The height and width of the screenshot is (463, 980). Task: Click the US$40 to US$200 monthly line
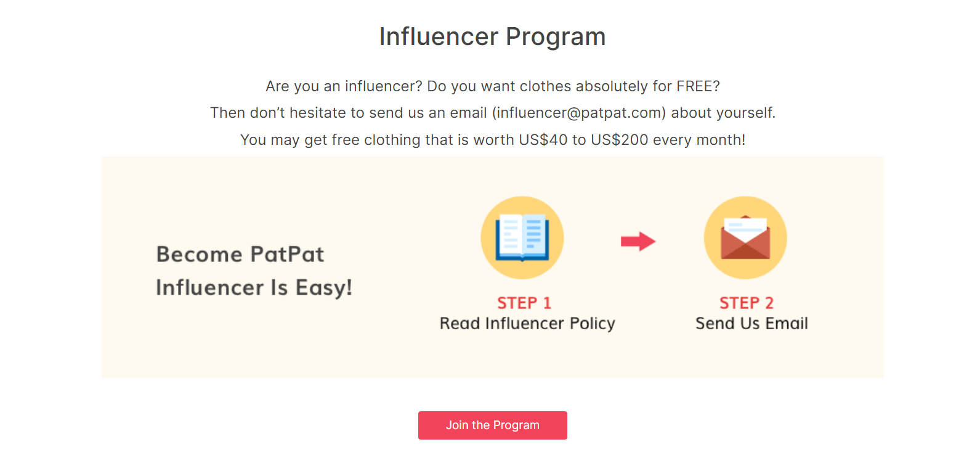(493, 140)
